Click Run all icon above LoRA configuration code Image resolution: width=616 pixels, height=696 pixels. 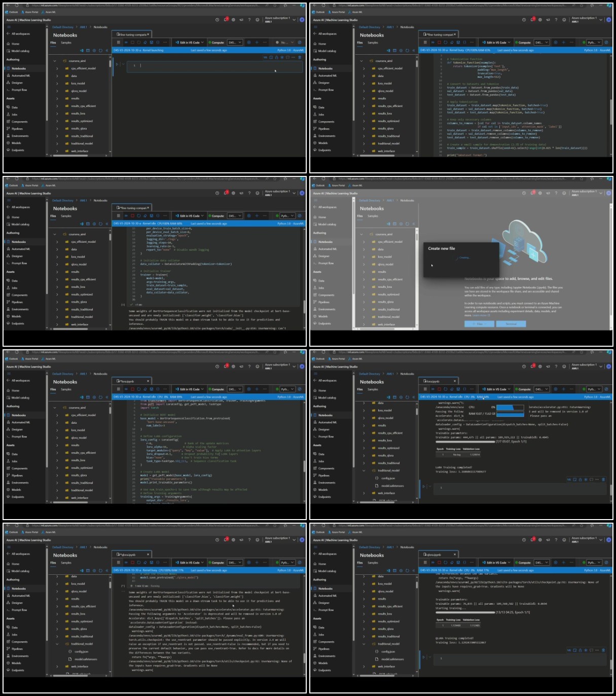pos(126,389)
